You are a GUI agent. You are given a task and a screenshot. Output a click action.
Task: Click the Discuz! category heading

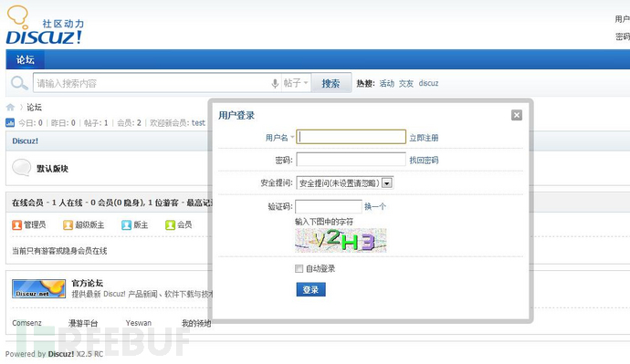(26, 140)
